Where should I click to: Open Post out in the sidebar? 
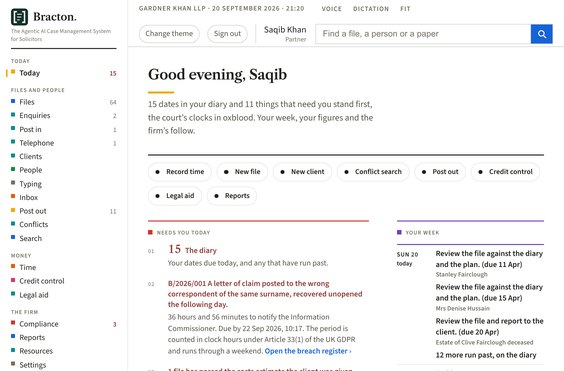coord(33,211)
